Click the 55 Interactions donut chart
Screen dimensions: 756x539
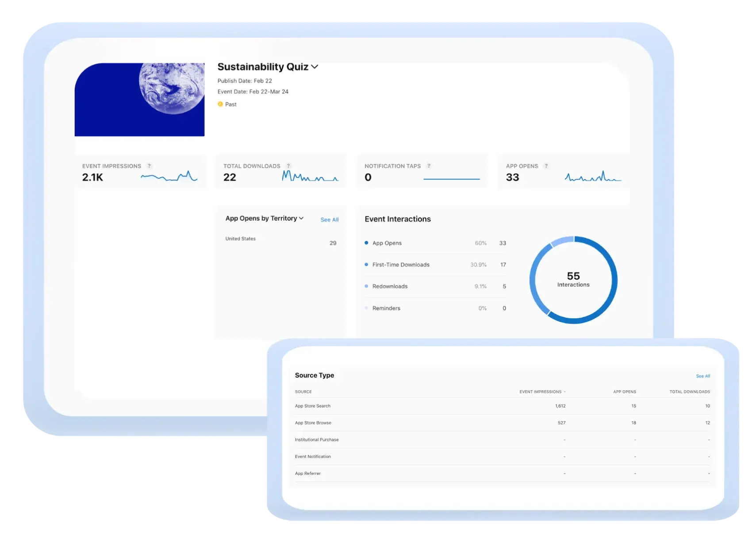coord(573,280)
